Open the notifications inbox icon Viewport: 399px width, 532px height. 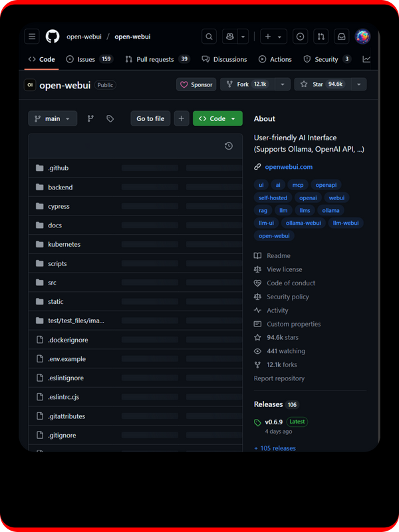click(x=340, y=37)
